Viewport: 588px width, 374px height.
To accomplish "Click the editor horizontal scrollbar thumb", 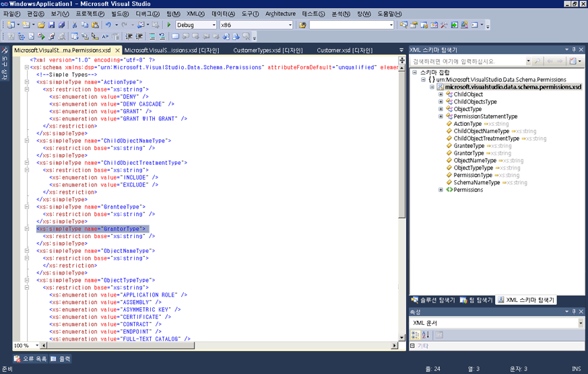I will [x=121, y=346].
